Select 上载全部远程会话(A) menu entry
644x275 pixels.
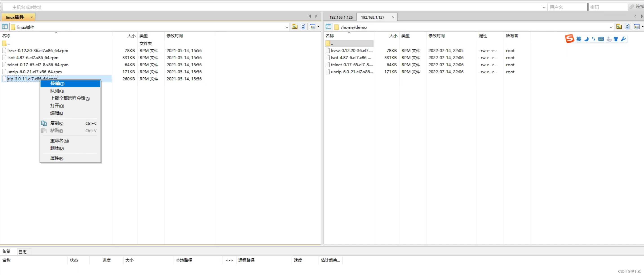[70, 98]
